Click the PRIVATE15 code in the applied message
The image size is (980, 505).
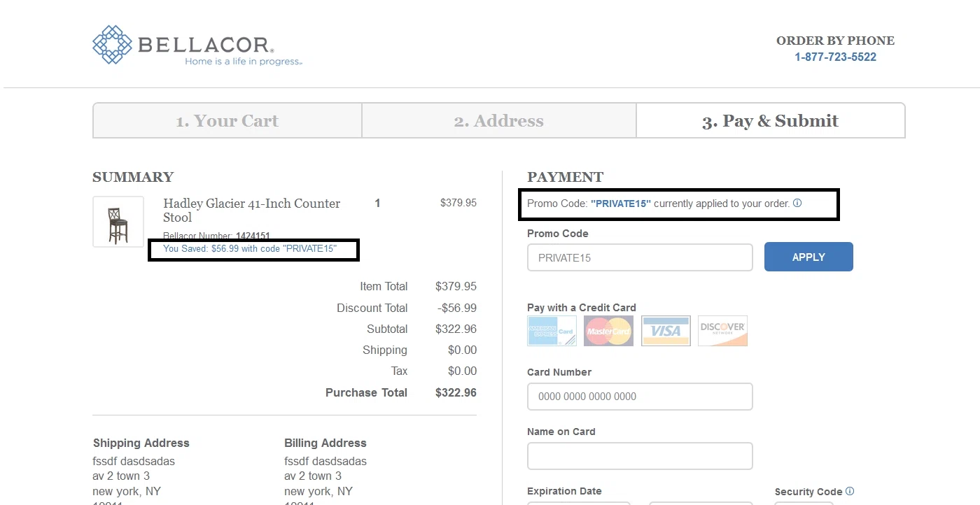tap(621, 204)
